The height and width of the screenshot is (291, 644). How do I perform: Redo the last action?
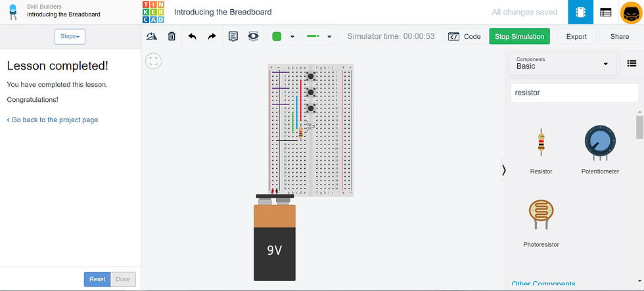tap(212, 37)
